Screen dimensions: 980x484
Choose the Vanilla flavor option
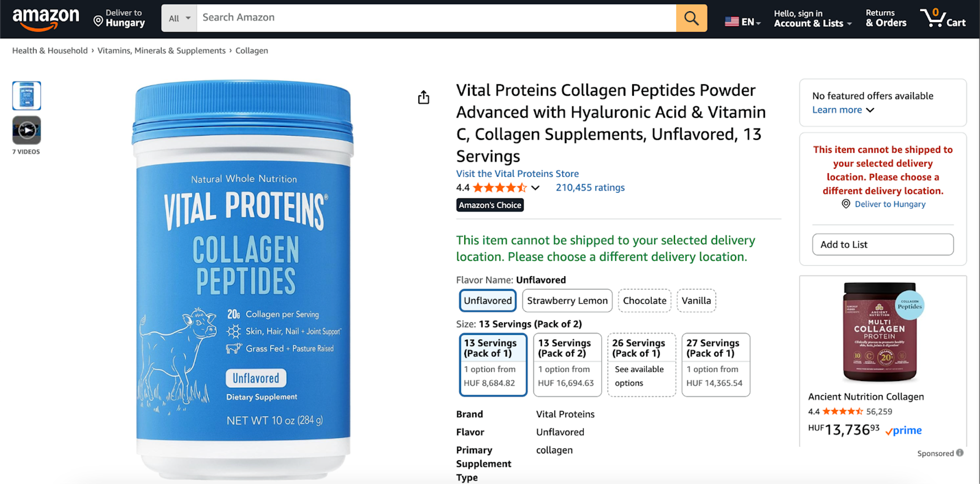(696, 301)
